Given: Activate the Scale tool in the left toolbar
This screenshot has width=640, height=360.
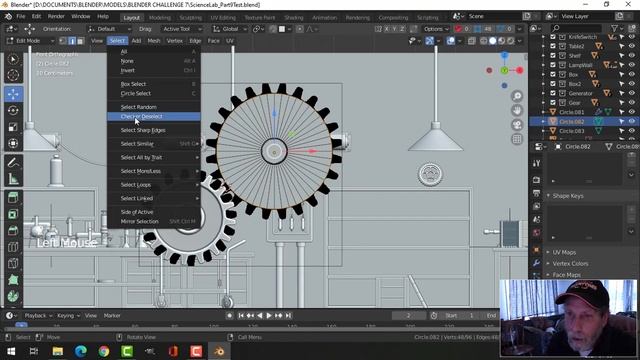Looking at the screenshot, I should click(x=13, y=127).
